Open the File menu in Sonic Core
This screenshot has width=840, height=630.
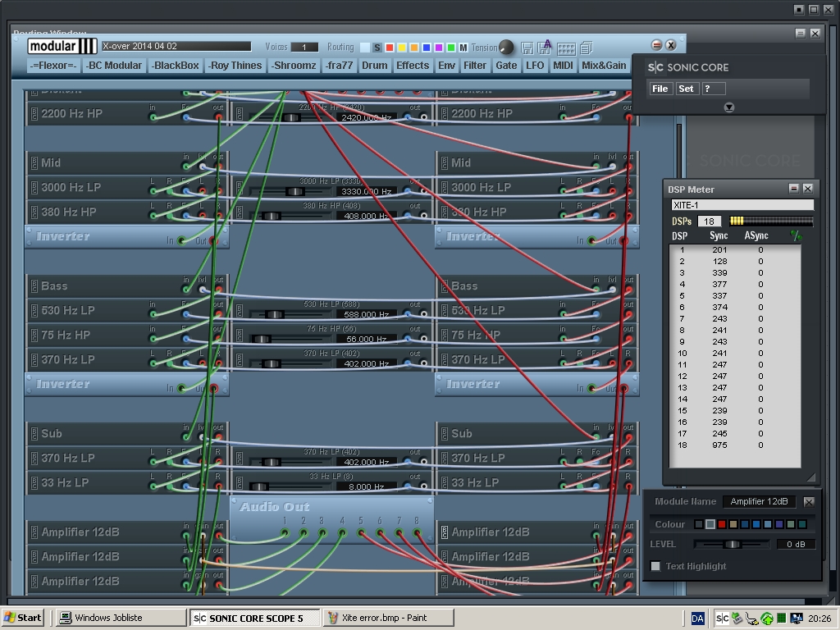point(660,89)
